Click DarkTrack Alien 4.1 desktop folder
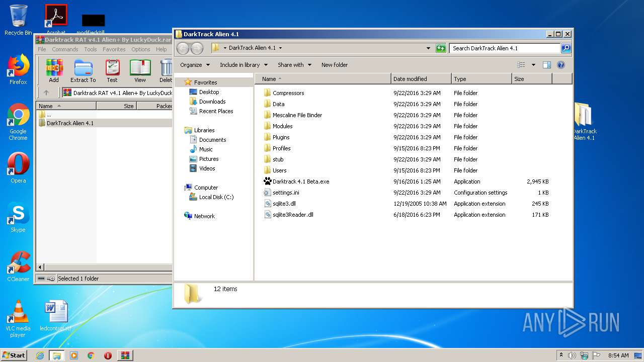 click(x=584, y=121)
